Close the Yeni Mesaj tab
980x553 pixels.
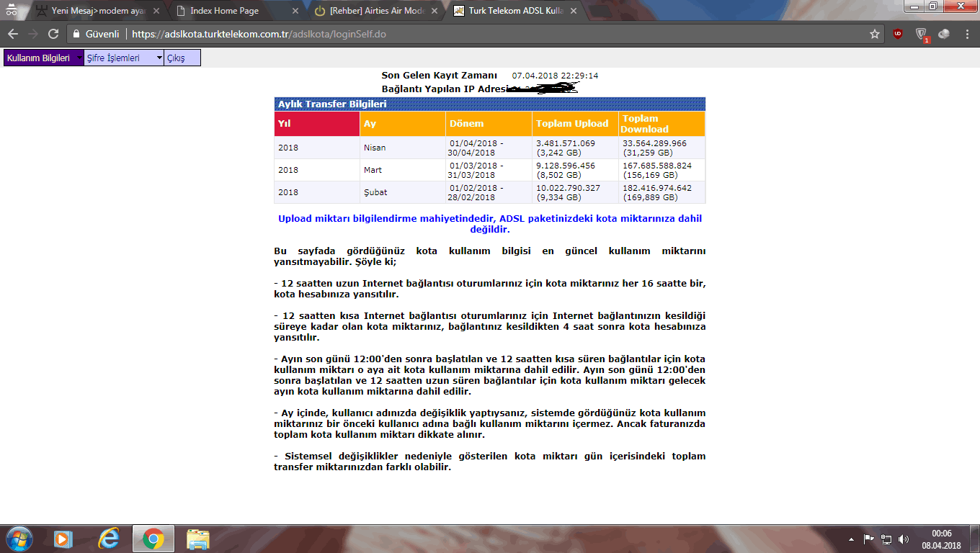point(156,11)
